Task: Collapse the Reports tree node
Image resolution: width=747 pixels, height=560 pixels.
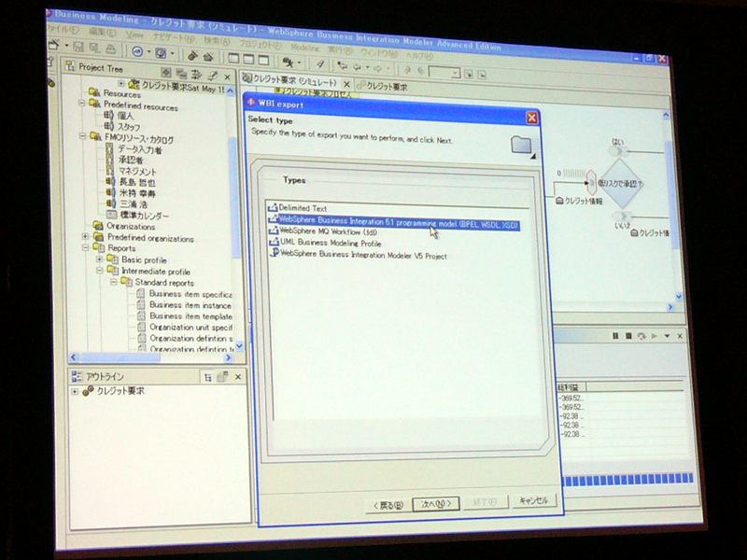Action: coord(85,247)
